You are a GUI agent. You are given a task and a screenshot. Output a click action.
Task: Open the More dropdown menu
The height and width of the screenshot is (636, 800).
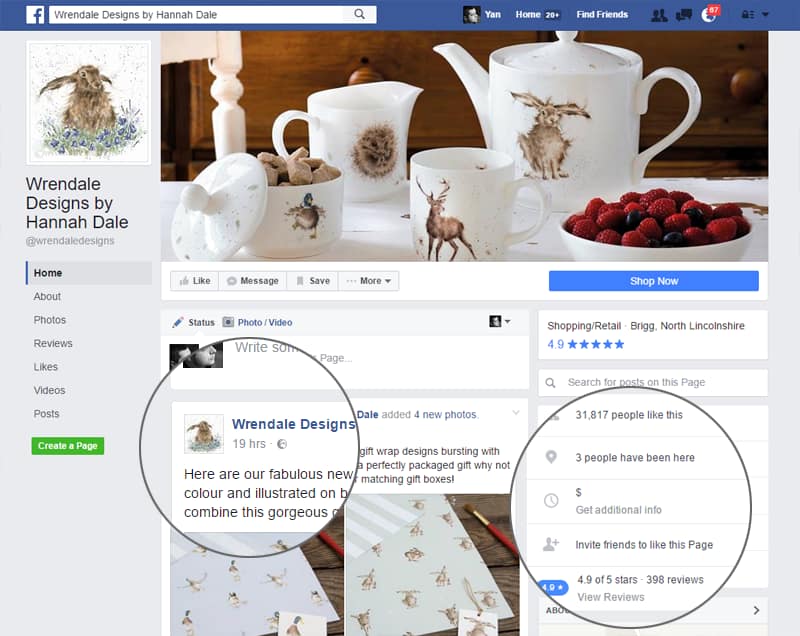point(369,281)
